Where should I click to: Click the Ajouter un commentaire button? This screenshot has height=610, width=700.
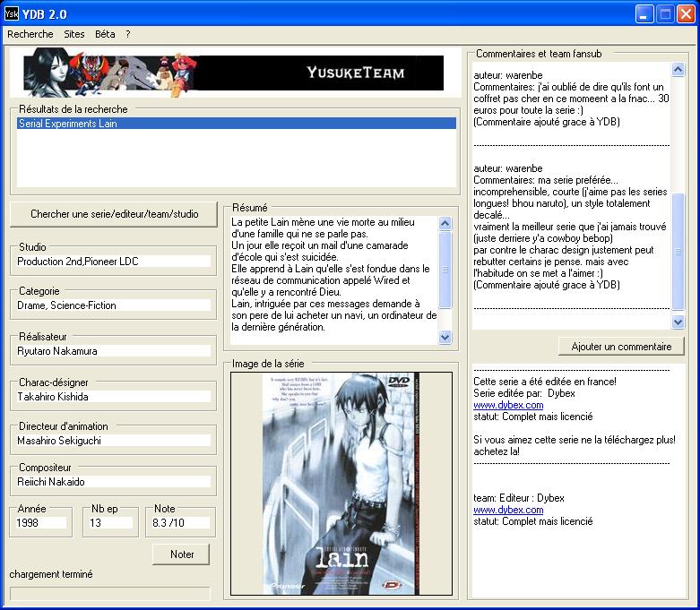(621, 347)
